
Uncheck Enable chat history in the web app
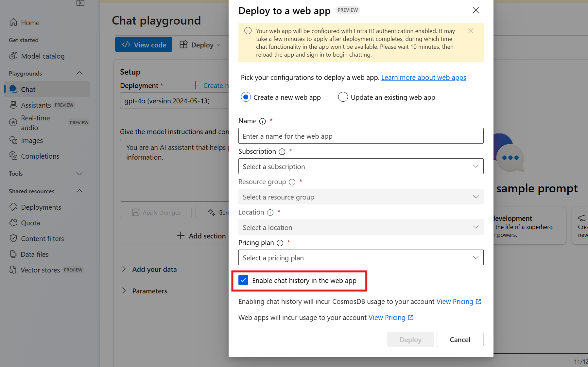[x=243, y=280]
